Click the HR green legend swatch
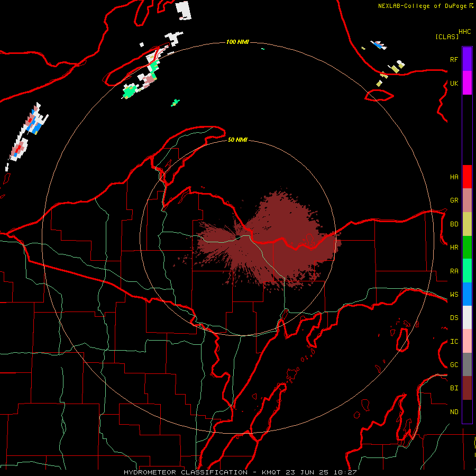The width and height of the screenshot is (476, 476). [467, 248]
